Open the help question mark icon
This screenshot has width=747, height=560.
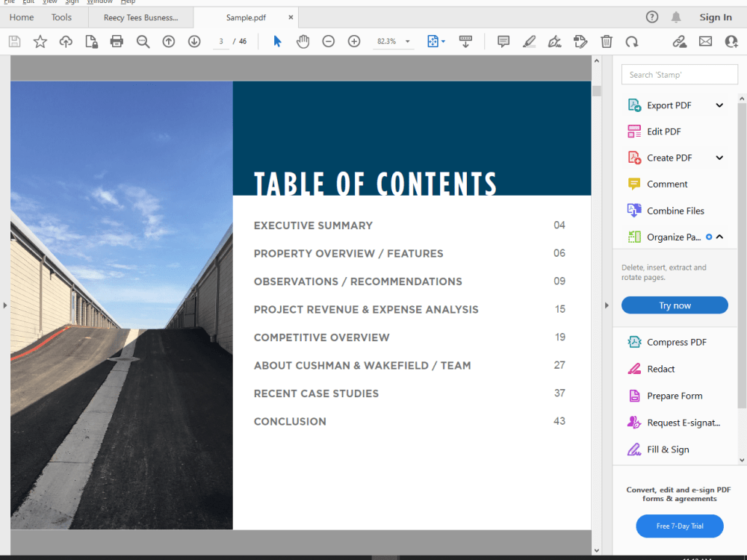point(652,17)
